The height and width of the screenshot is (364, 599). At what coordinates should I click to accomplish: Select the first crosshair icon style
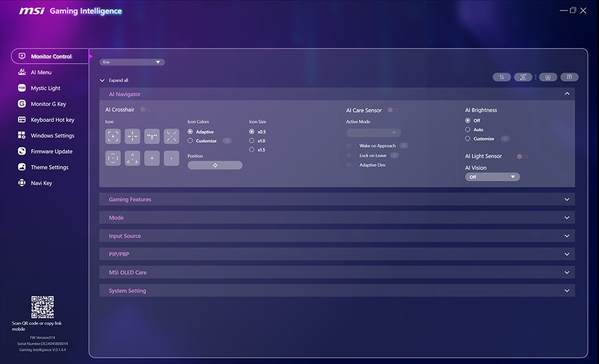[x=113, y=136]
